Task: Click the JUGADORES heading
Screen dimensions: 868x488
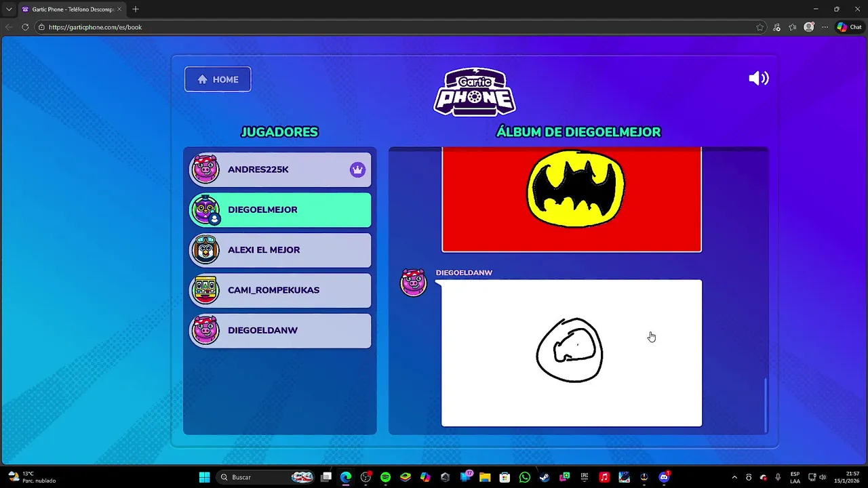Action: 279,132
